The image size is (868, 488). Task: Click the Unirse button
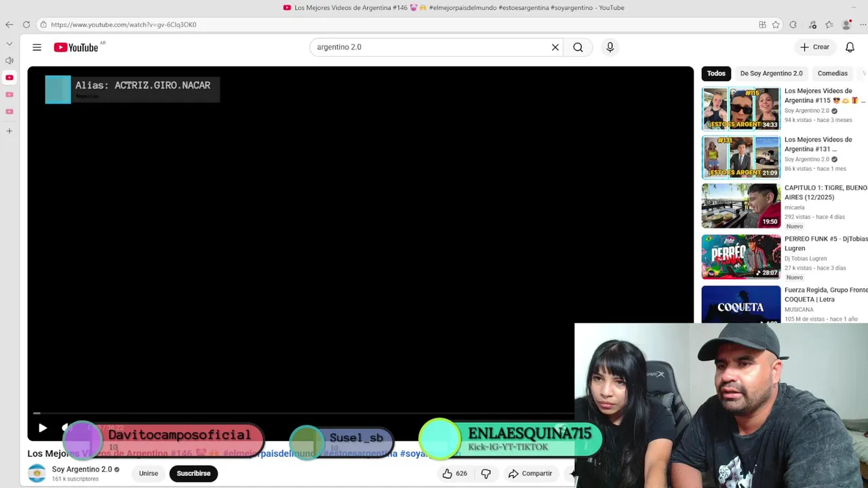pyautogui.click(x=149, y=473)
